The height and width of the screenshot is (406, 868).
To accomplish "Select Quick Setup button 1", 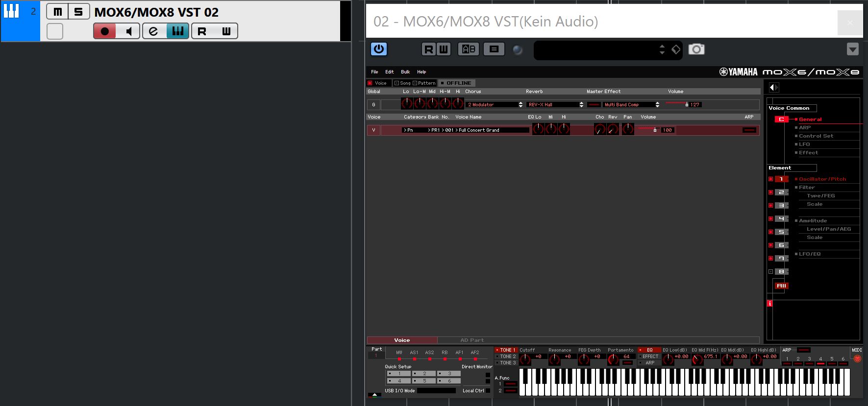I will (x=398, y=374).
